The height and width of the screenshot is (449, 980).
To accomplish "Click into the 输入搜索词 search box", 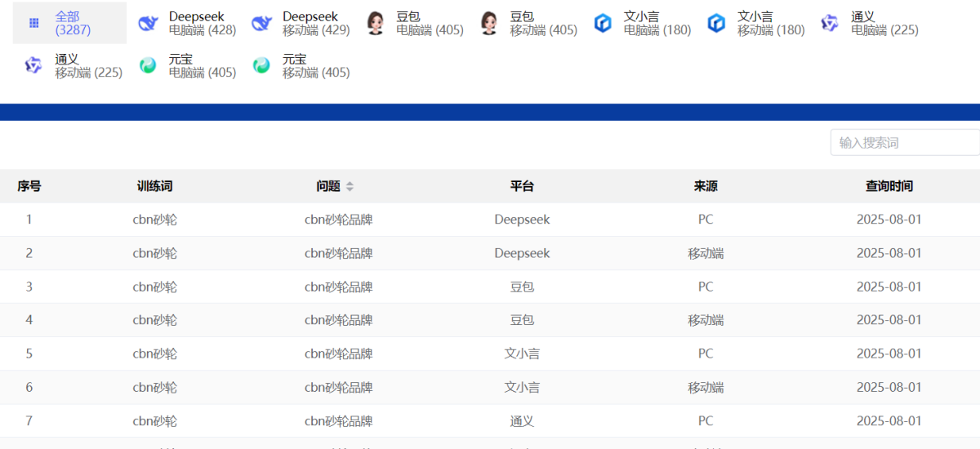I will 903,143.
